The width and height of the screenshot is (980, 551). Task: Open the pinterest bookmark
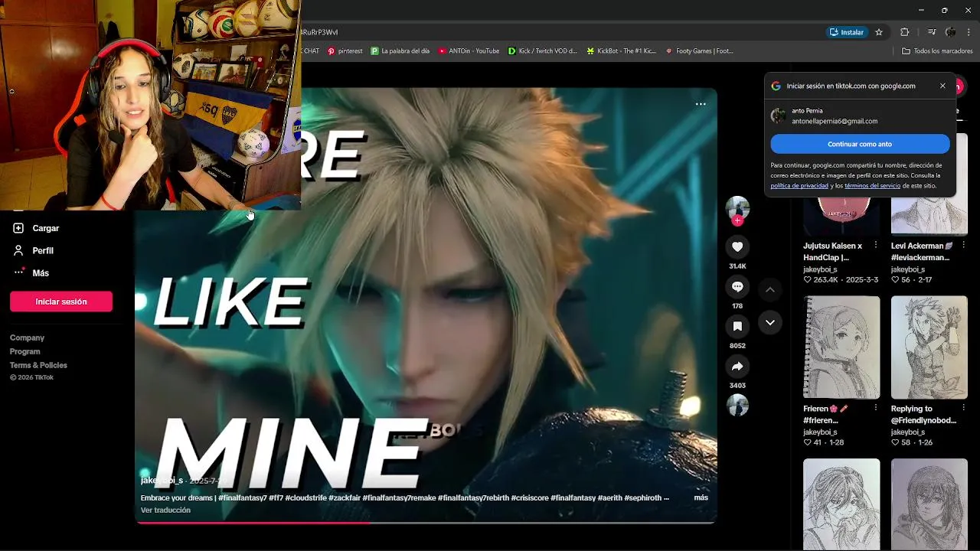[x=345, y=51]
